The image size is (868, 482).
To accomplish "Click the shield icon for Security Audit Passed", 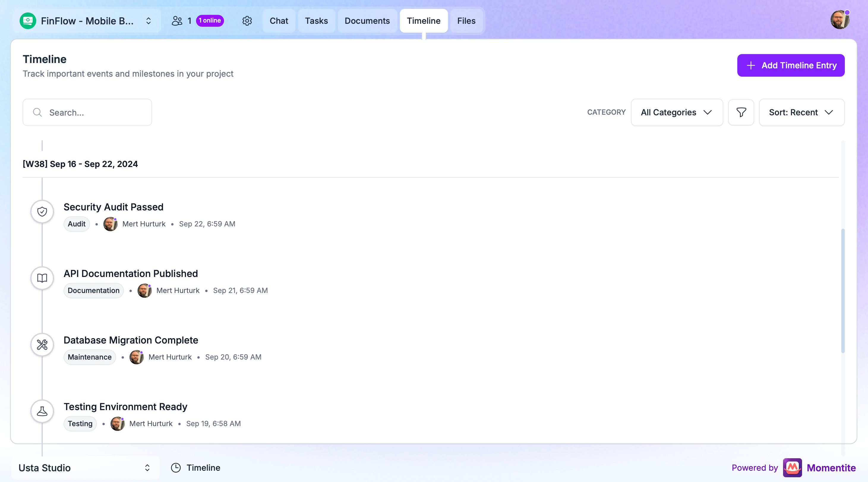I will click(42, 212).
